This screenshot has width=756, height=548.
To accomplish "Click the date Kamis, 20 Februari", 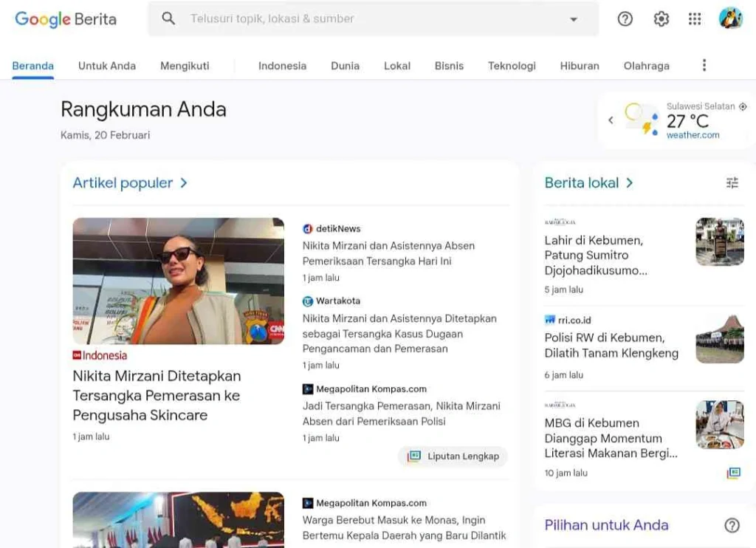I will [x=105, y=136].
